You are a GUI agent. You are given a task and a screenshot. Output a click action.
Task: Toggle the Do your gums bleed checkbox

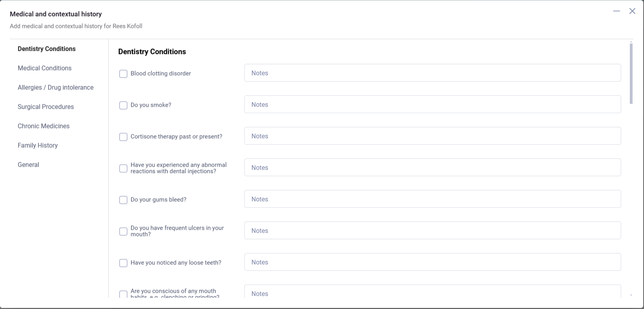click(x=123, y=200)
